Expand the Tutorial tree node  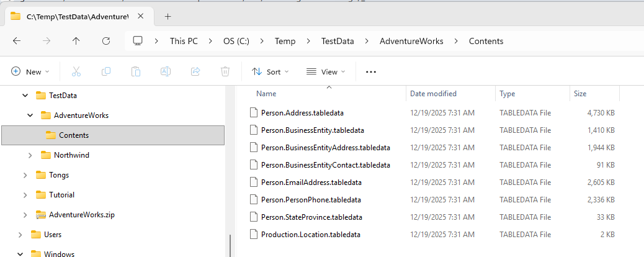25,194
